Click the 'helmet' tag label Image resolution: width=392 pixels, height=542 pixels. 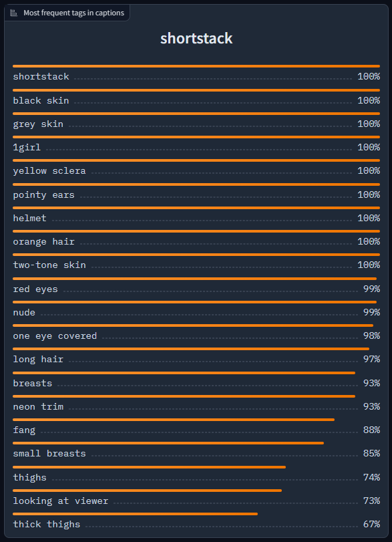click(x=29, y=218)
